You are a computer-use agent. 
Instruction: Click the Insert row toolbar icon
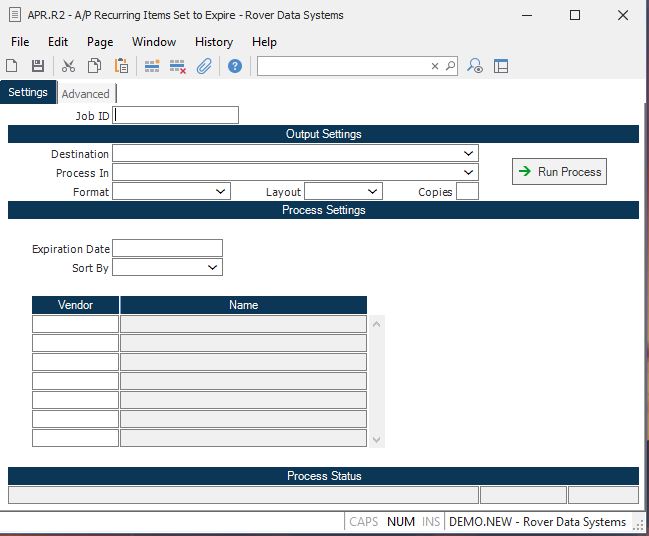pos(152,66)
